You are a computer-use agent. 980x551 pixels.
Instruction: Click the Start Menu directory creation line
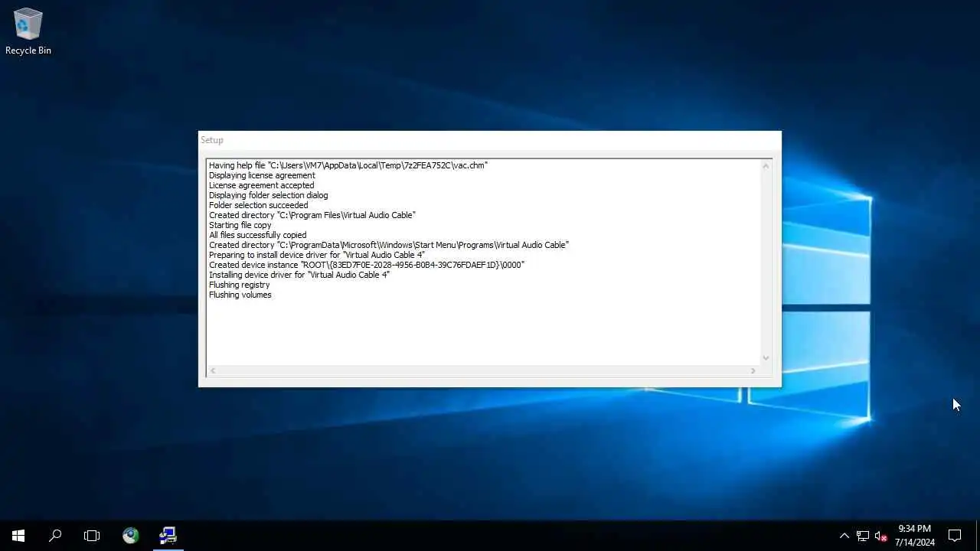(x=389, y=245)
